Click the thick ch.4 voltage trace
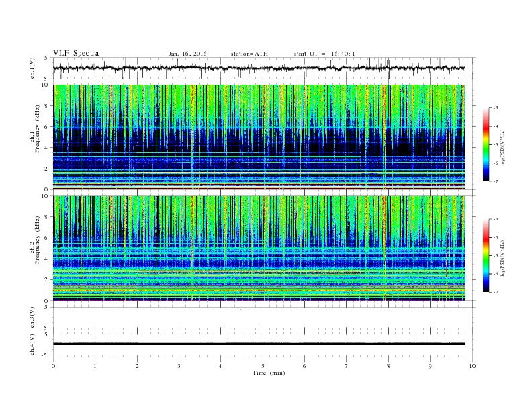Screen dimensions: 532x411 click(x=259, y=344)
